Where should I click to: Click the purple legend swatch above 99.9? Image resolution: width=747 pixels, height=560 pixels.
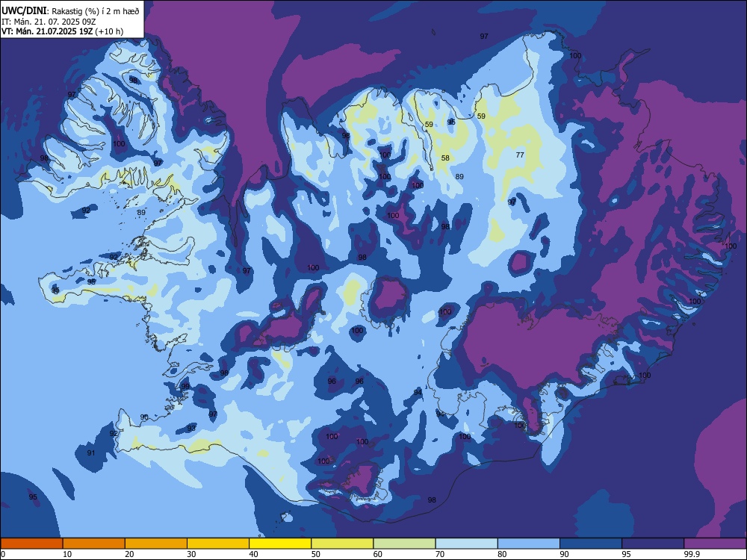[715, 544]
